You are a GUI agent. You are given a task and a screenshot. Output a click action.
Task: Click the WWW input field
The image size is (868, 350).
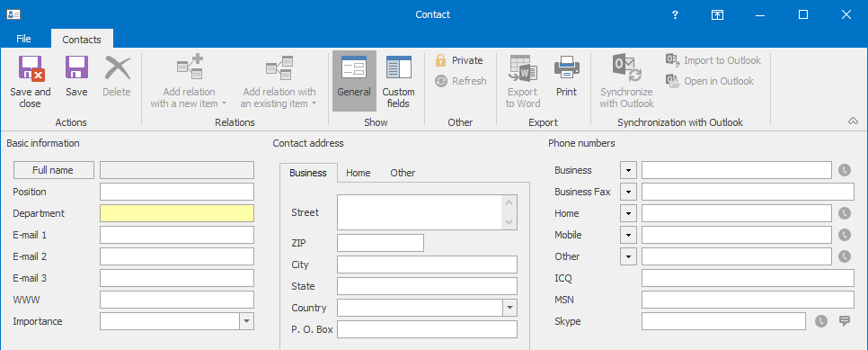[177, 301]
